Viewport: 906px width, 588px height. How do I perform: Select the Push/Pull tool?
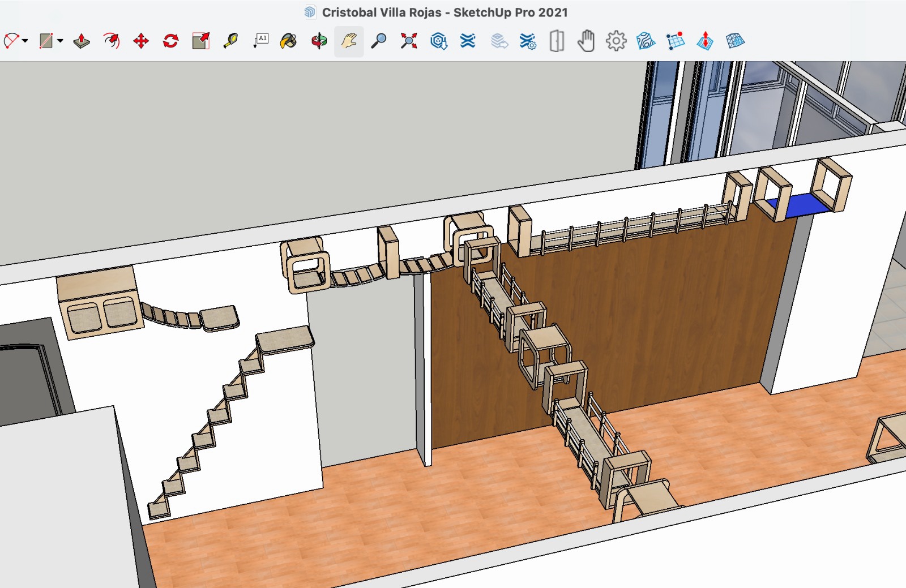click(82, 41)
